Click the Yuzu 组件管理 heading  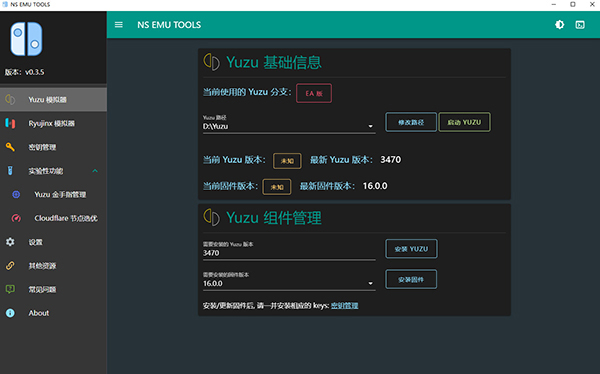274,218
